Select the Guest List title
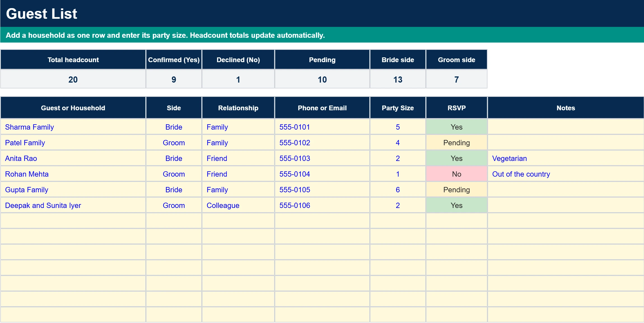This screenshot has width=644, height=323. (41, 14)
